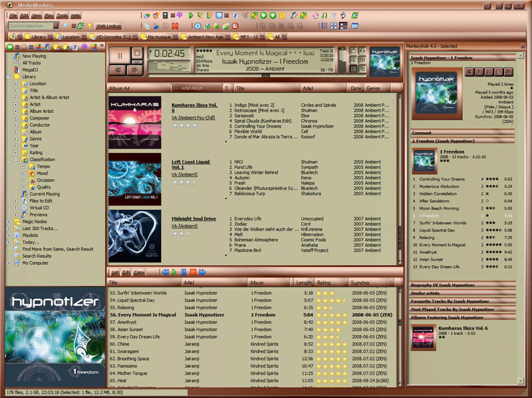Switch to the thumbnail grid view mode
Image resolution: width=532 pixels, height=398 pixels.
334,26
